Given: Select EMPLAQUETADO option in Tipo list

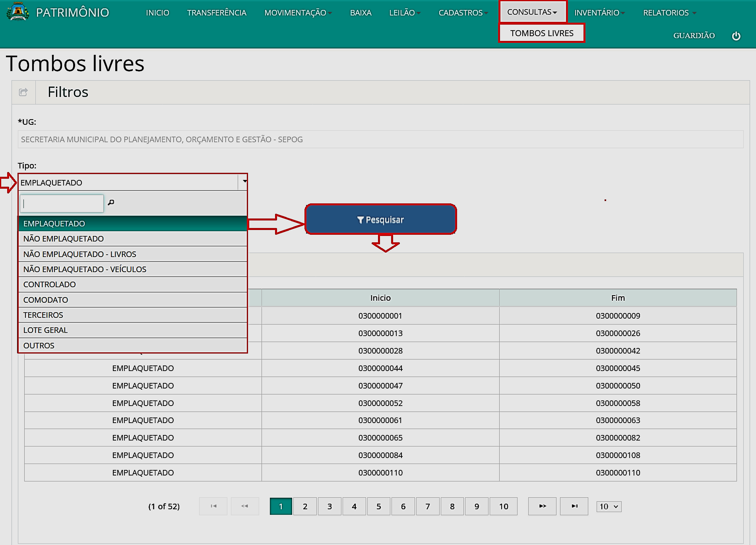Looking at the screenshot, I should [x=133, y=224].
